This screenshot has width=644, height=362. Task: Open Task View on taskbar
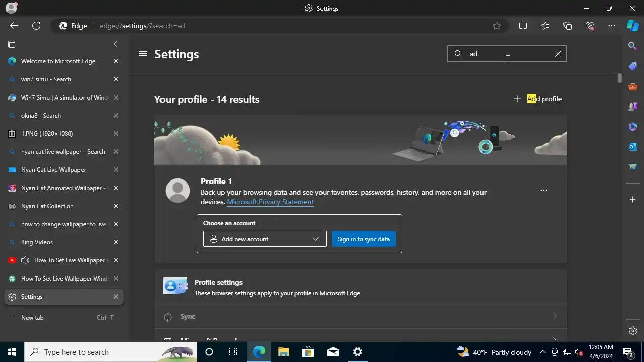[233, 352]
